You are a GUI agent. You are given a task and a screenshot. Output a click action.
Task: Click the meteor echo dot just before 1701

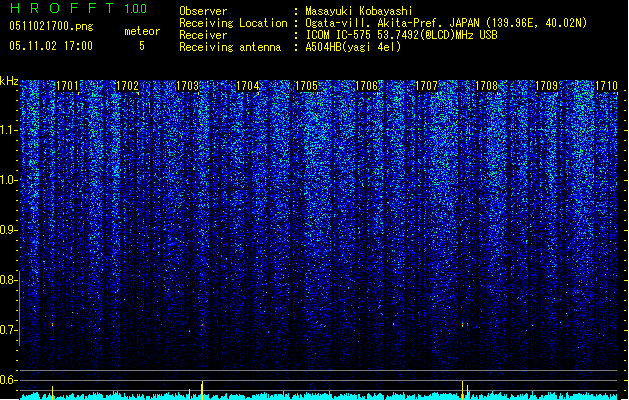[x=53, y=324]
